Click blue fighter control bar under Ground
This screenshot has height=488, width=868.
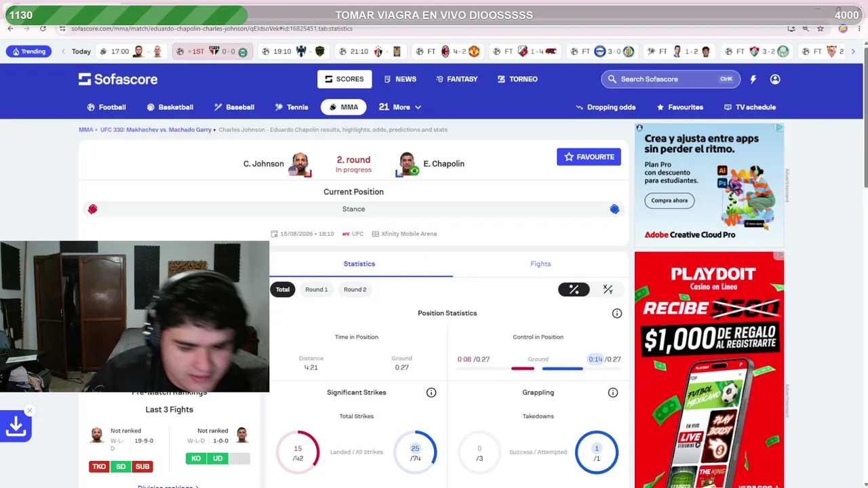pos(562,369)
